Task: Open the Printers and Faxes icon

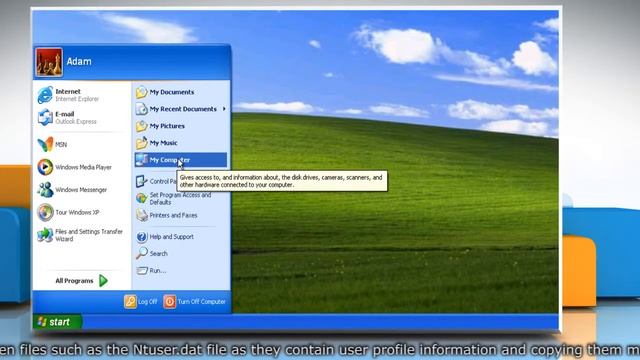Action: tap(142, 215)
